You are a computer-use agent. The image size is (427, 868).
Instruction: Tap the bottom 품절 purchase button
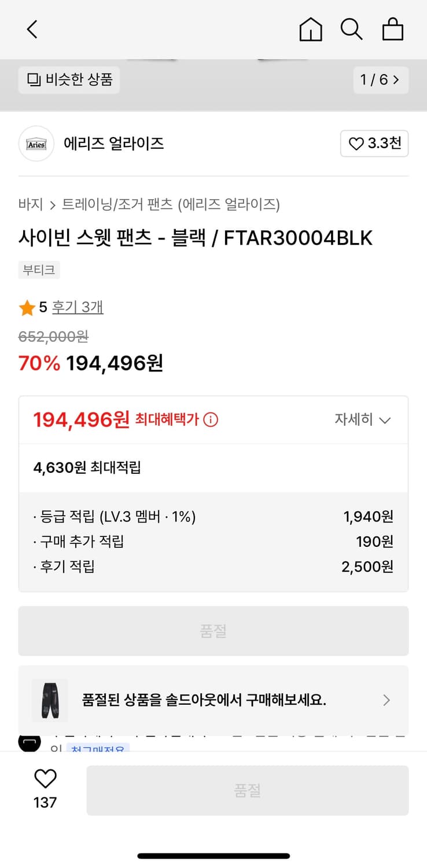tap(248, 790)
